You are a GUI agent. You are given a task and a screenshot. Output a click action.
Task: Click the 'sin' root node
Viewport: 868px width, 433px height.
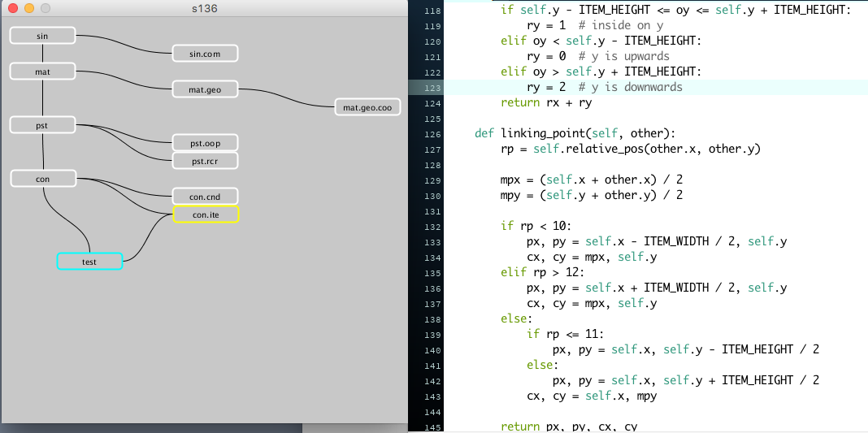click(x=42, y=36)
